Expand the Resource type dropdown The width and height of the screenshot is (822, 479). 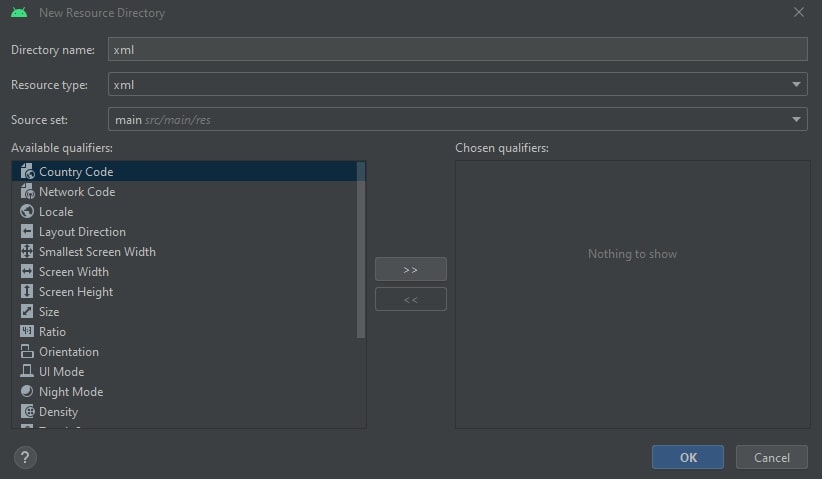(796, 85)
